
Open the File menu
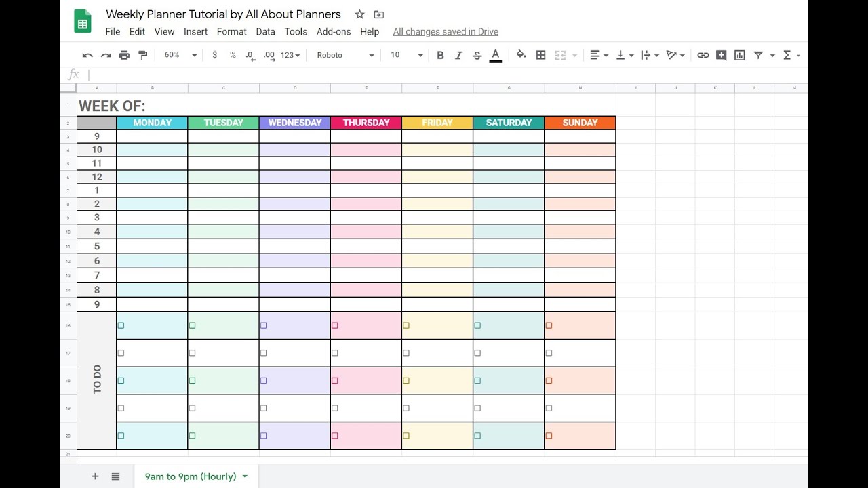[x=113, y=31]
